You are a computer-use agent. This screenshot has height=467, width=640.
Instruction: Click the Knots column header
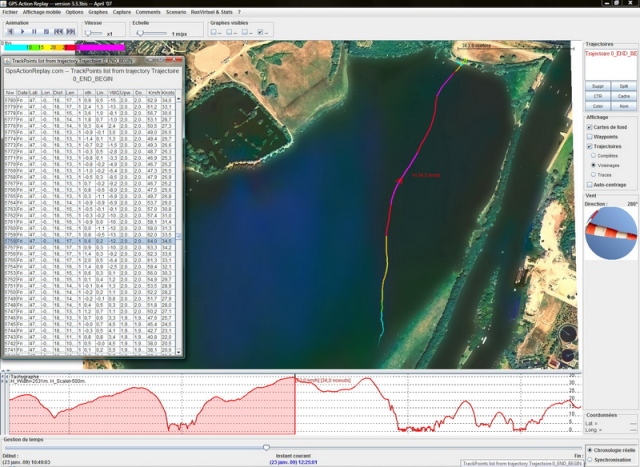168,93
